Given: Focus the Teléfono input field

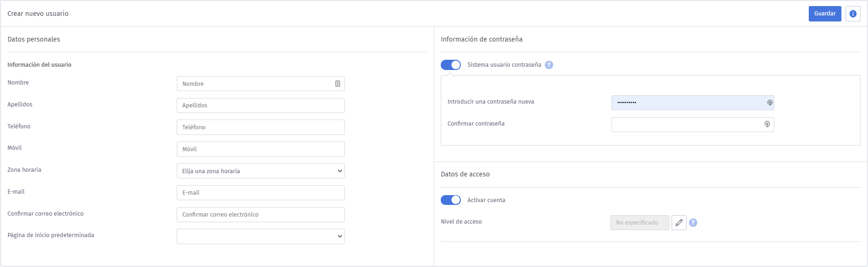Looking at the screenshot, I should click(x=261, y=127).
